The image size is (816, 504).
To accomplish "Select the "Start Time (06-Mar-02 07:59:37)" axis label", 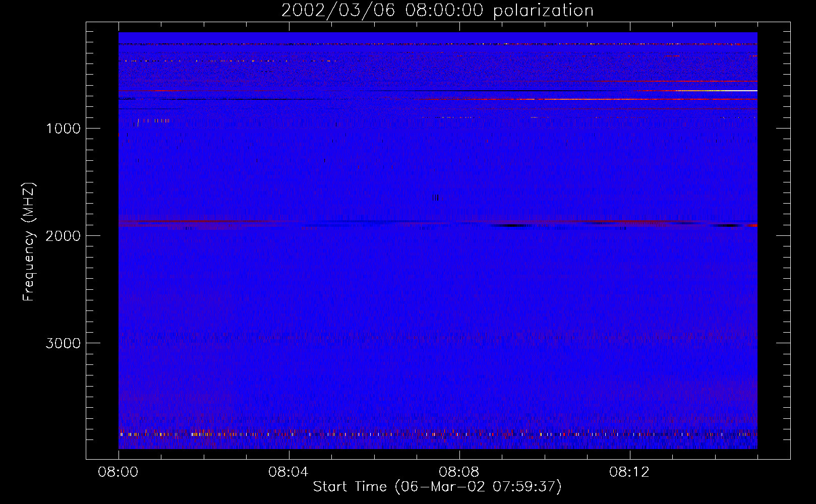I will pyautogui.click(x=437, y=487).
